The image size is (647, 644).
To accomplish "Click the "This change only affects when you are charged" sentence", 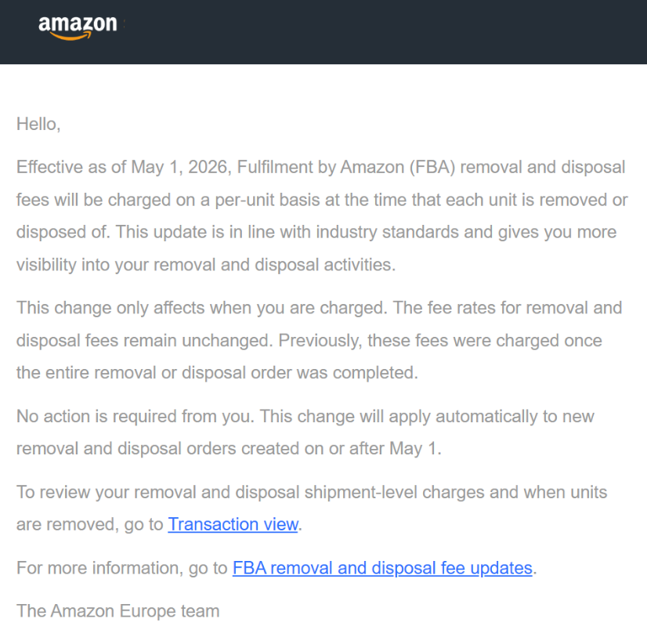I will (x=201, y=307).
